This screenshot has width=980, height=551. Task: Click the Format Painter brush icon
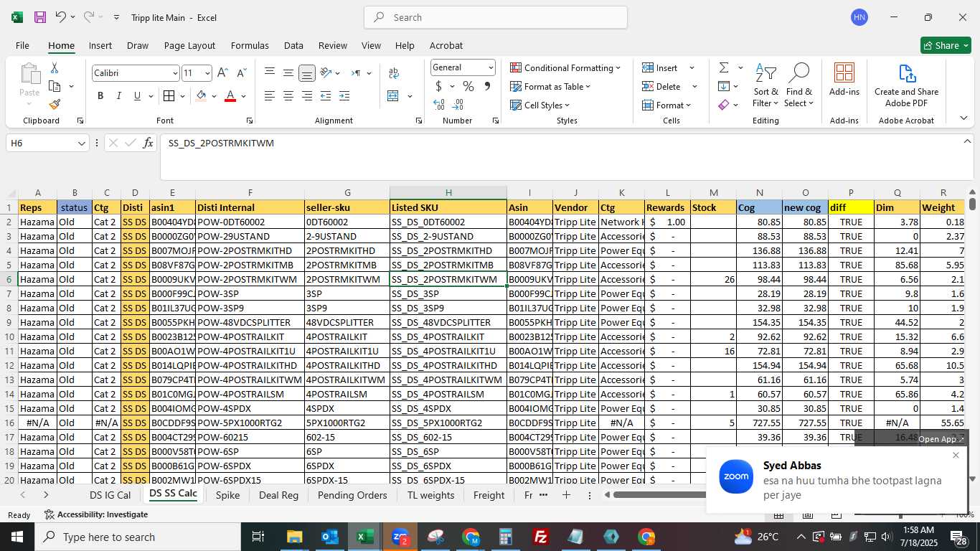55,104
